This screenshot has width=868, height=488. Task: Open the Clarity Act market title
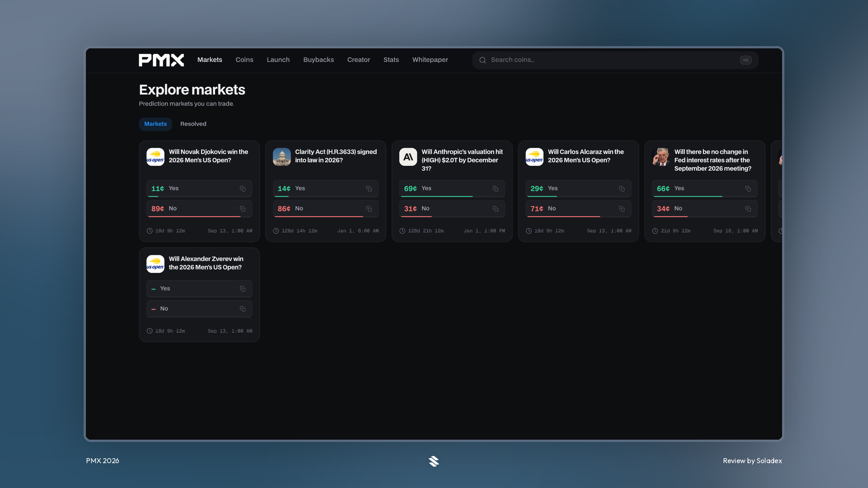click(336, 156)
